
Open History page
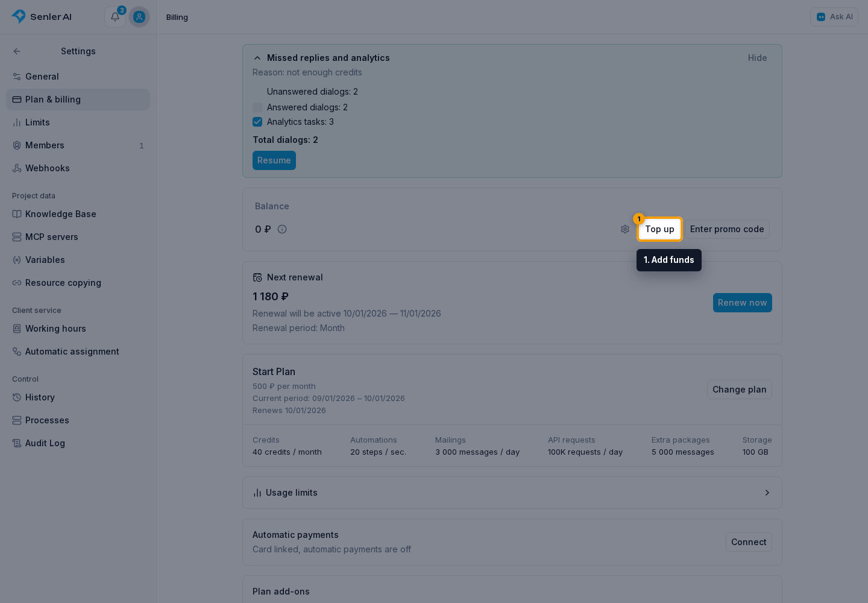(78, 397)
